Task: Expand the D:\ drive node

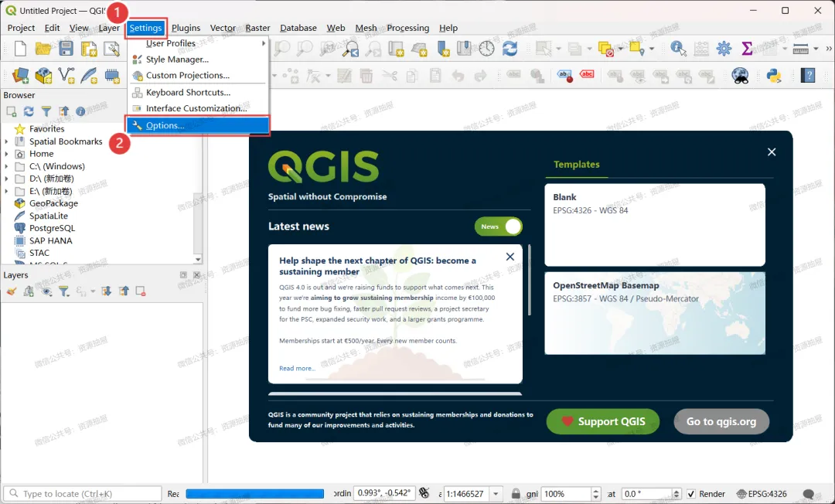Action: coord(6,179)
